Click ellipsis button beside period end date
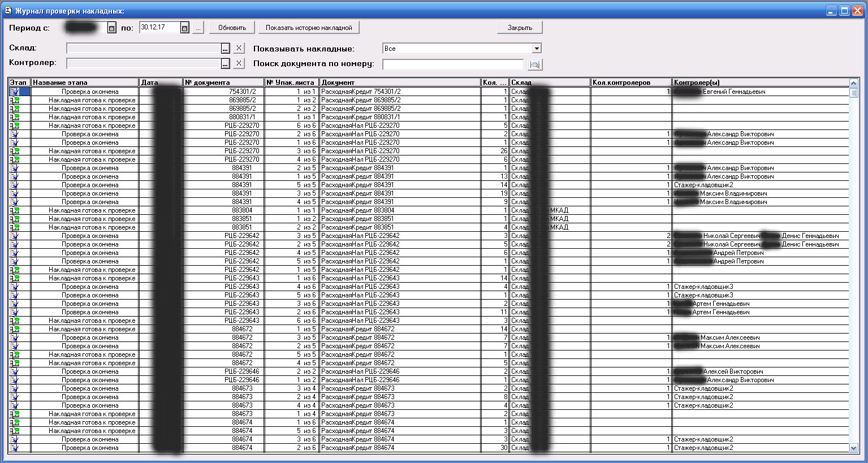The height and width of the screenshot is (463, 868). pos(197,28)
